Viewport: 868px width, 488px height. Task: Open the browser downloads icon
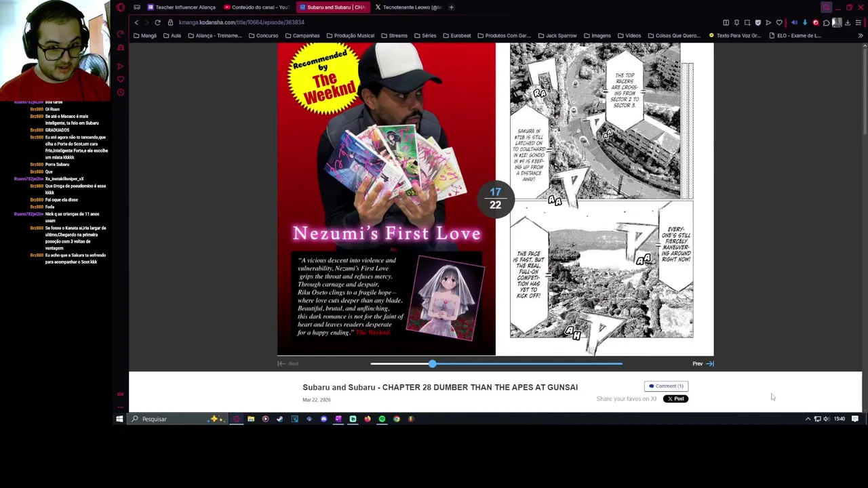tap(848, 22)
